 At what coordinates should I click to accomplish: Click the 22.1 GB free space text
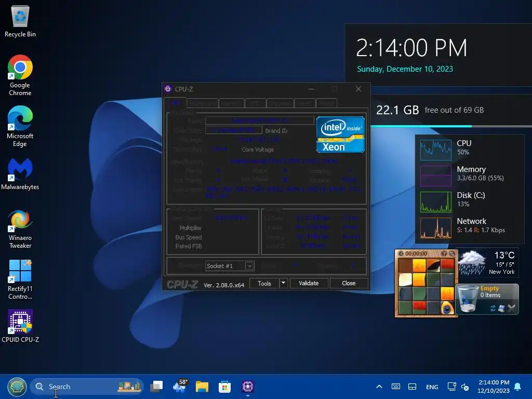click(397, 110)
